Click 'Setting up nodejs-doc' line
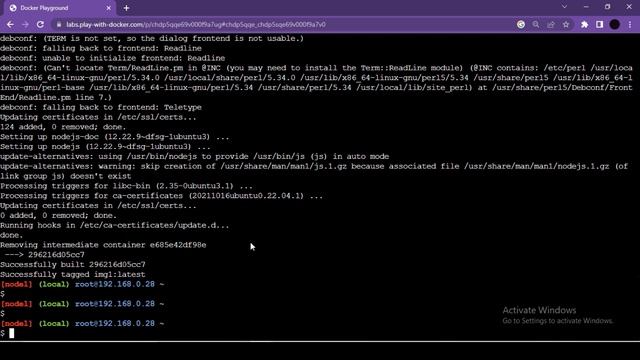This screenshot has width=640, height=360. (115, 137)
